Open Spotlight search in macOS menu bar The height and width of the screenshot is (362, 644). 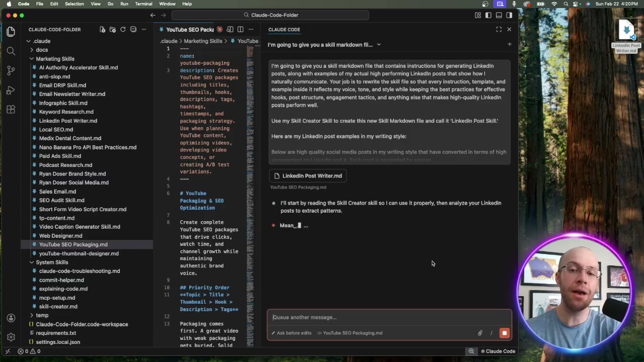[566, 4]
